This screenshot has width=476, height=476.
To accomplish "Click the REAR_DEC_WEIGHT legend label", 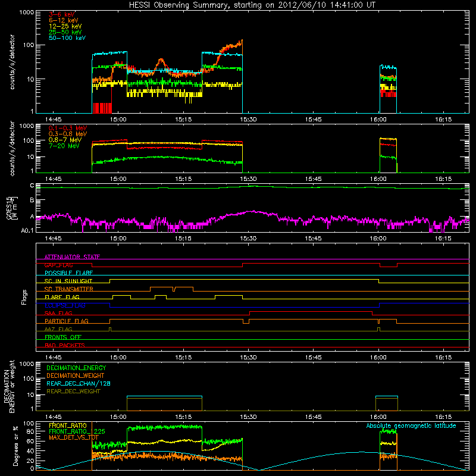I will [73, 392].
